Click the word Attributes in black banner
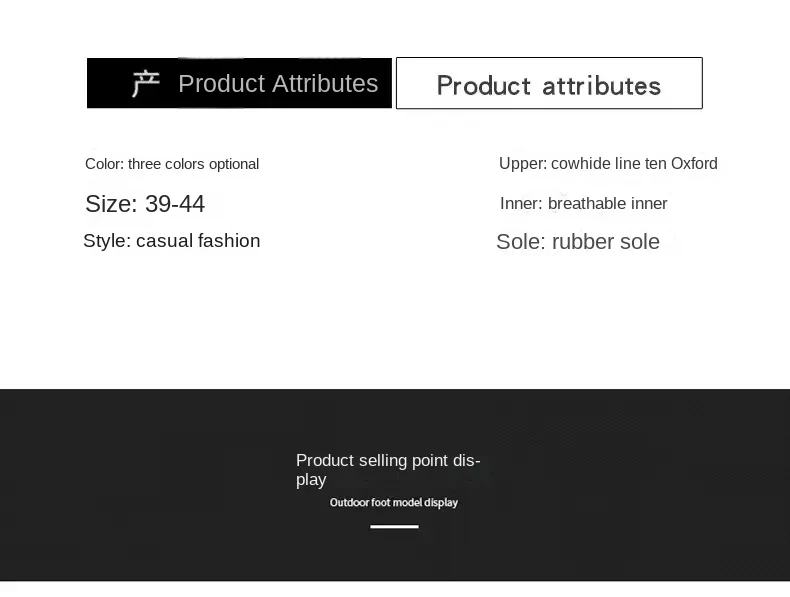This screenshot has height=597, width=790. [x=325, y=84]
